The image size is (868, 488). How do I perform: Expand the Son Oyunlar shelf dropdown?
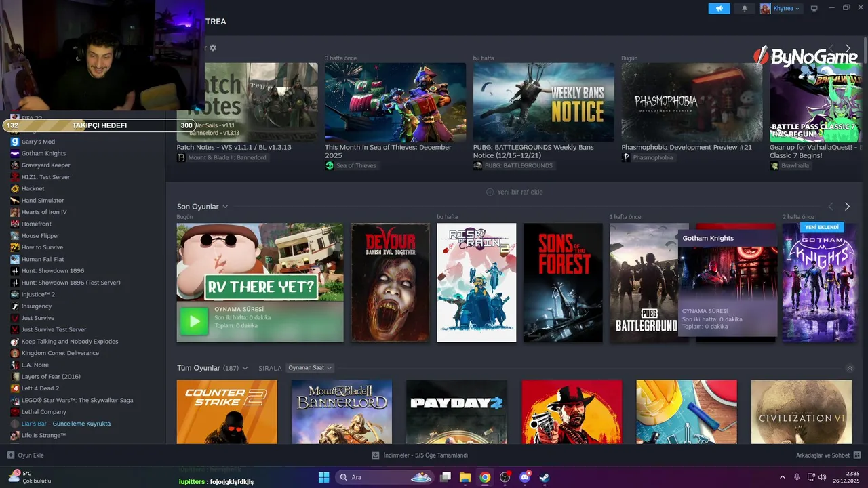point(225,207)
